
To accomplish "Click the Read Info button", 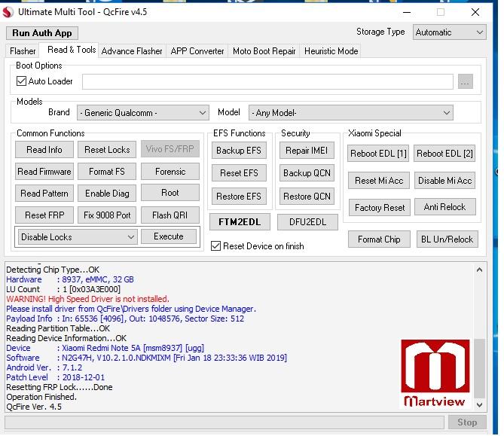I will click(x=44, y=150).
